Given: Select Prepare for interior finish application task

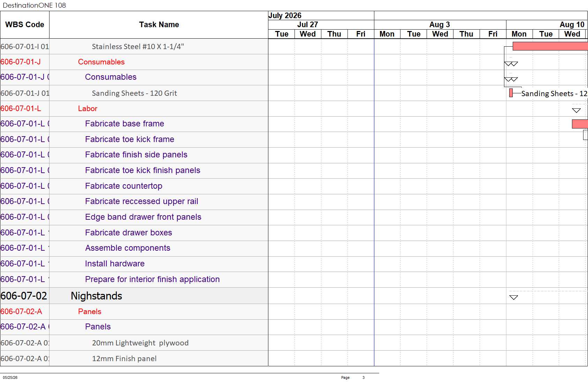Looking at the screenshot, I should pos(152,279).
